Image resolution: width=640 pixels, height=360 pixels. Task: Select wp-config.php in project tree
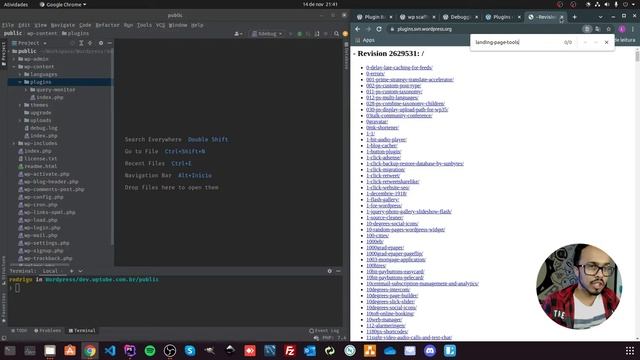pyautogui.click(x=41, y=197)
